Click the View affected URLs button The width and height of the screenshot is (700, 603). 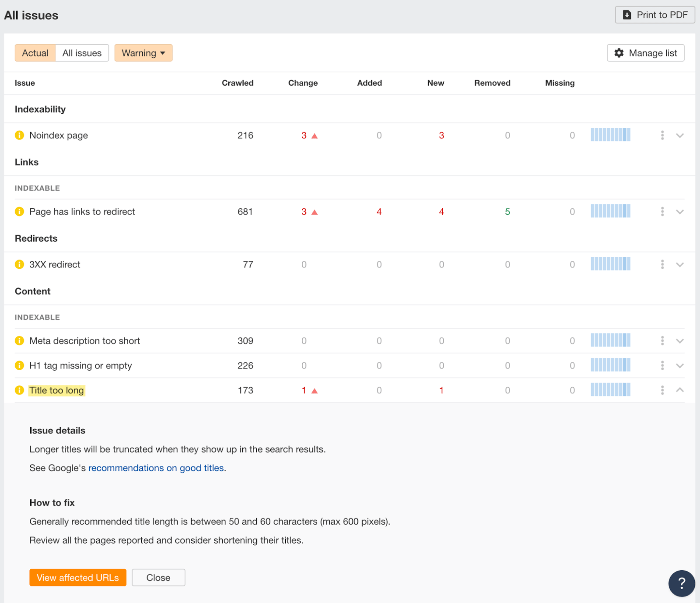[77, 577]
